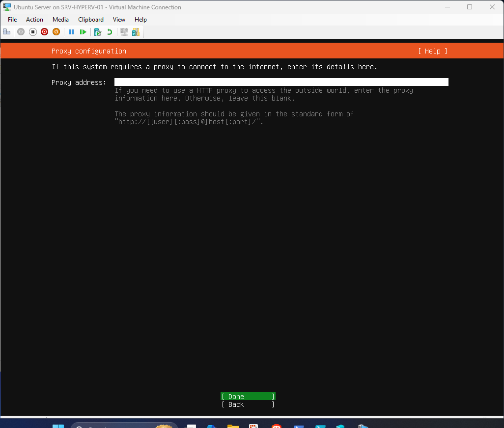Select the Turn Off toolbar icon
504x428 pixels.
[32, 31]
